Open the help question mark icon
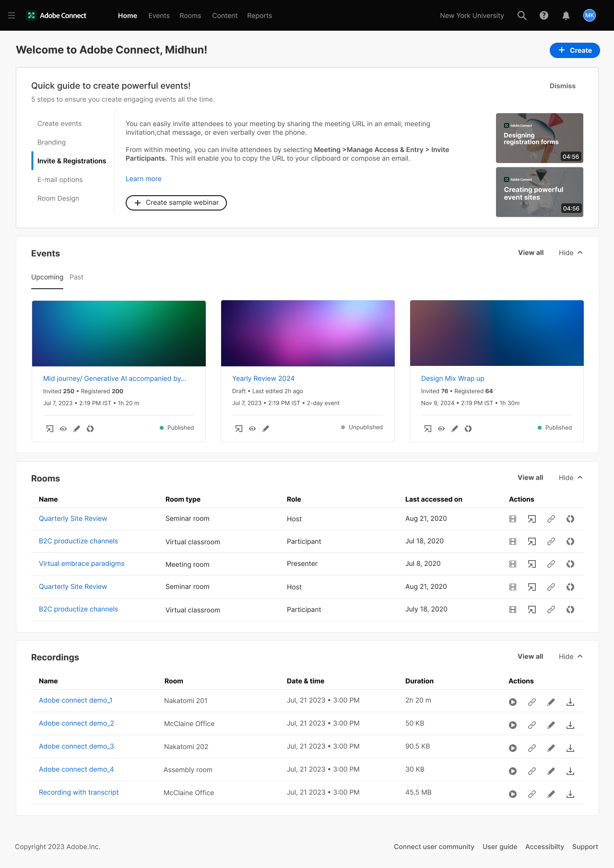The image size is (614, 868). (x=544, y=15)
